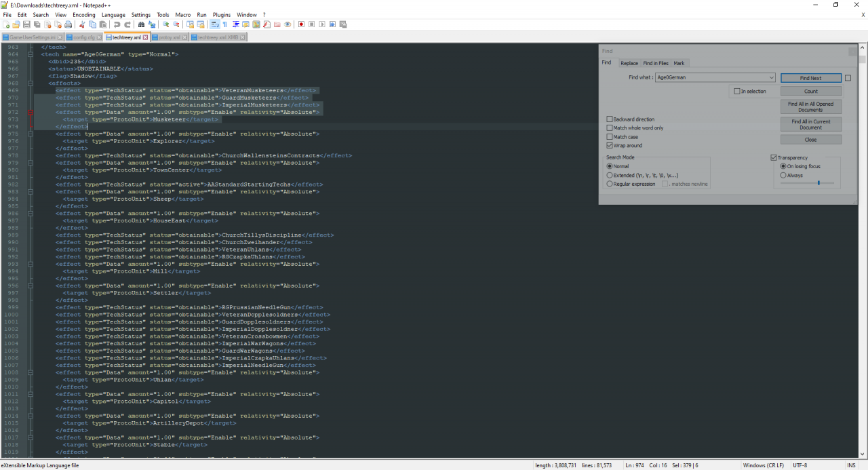Viewport: 868px width, 470px height.
Task: Switch to the Find in Files tab
Action: pyautogui.click(x=655, y=63)
